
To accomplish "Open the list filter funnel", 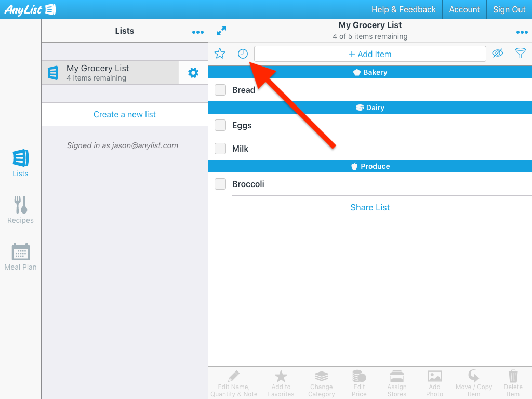I will click(520, 54).
